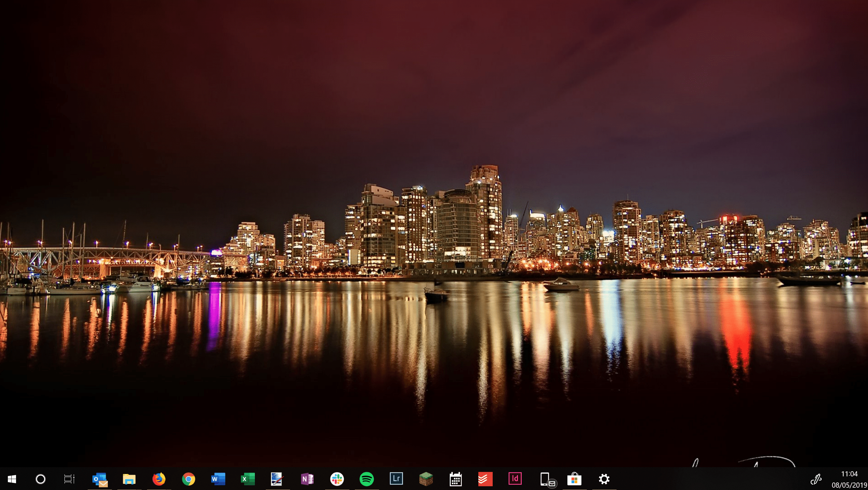The image size is (868, 490).
Task: Open the Windows Start menu
Action: click(12, 479)
